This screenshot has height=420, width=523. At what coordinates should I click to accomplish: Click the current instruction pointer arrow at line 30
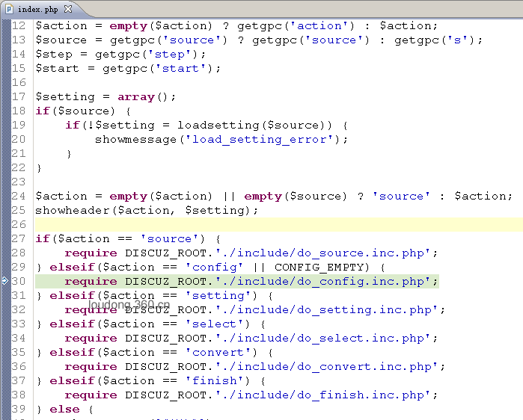pos(4,281)
